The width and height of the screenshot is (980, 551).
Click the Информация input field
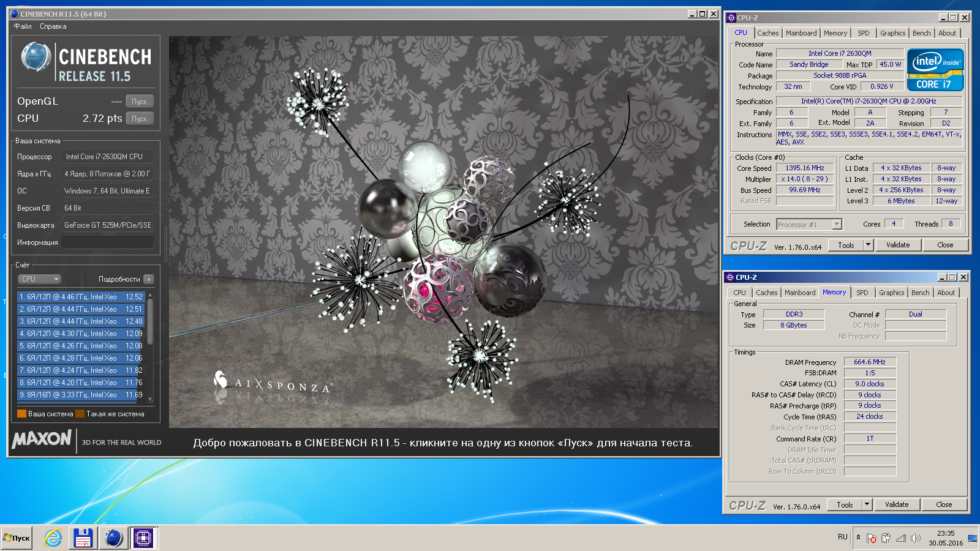[x=107, y=242]
